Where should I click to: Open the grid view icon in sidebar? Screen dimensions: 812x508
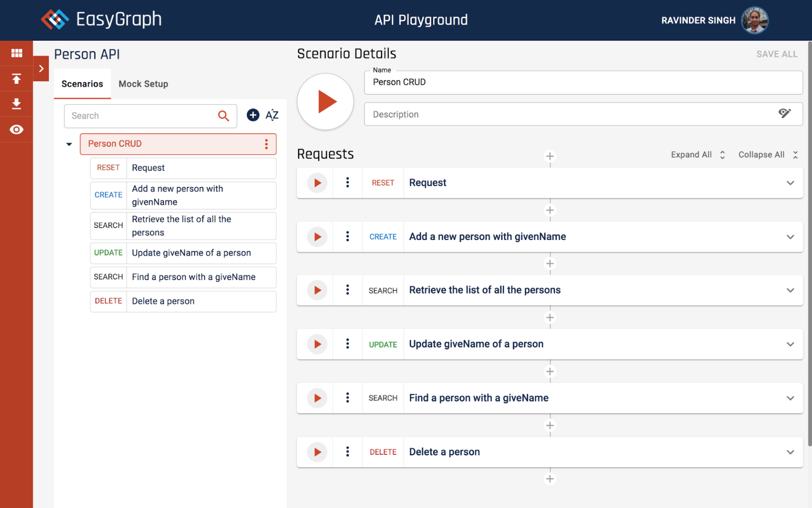(16, 53)
